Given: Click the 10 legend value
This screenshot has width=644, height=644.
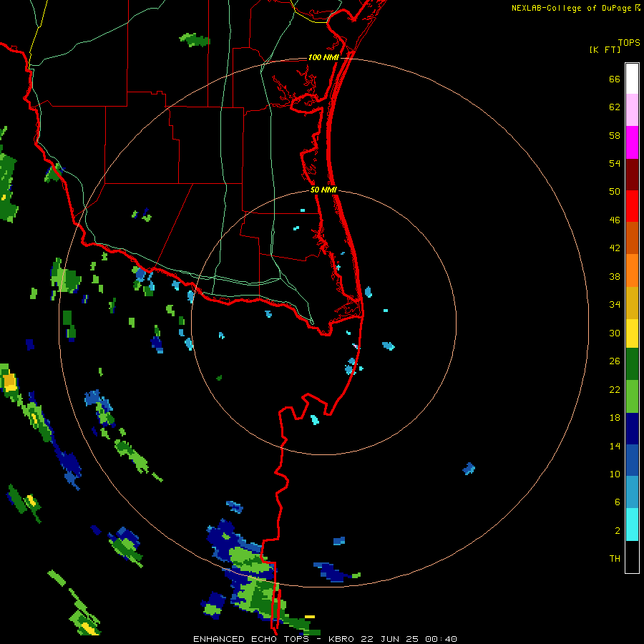Looking at the screenshot, I should [x=615, y=474].
